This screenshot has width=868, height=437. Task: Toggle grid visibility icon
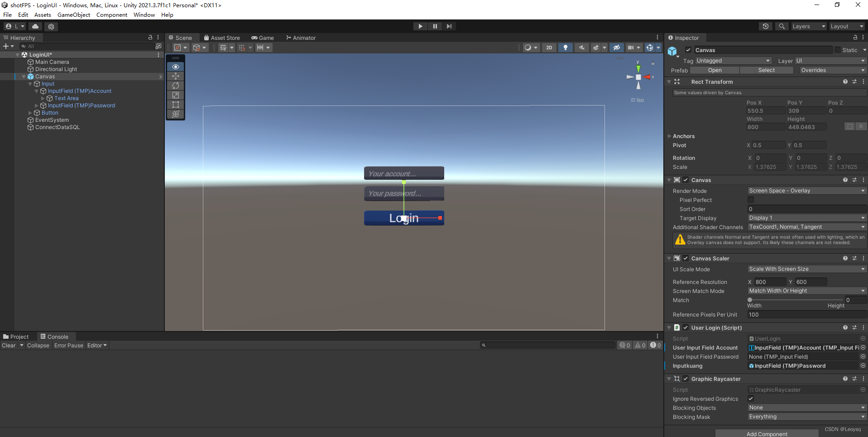point(223,48)
